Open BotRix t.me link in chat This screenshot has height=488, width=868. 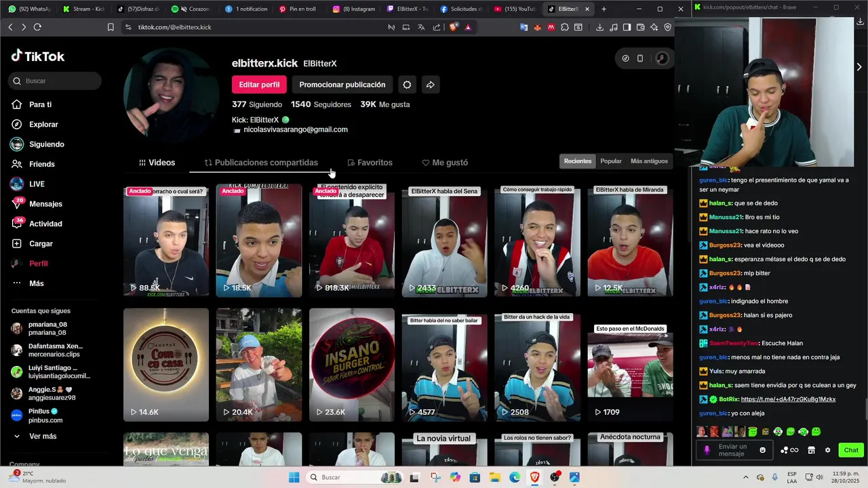[x=788, y=399]
